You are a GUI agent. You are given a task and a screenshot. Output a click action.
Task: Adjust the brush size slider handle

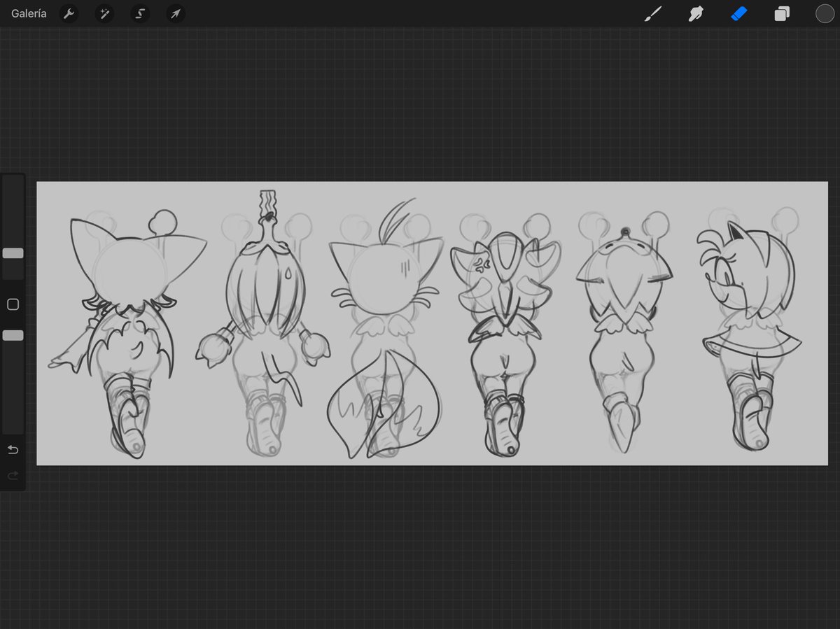pyautogui.click(x=13, y=253)
